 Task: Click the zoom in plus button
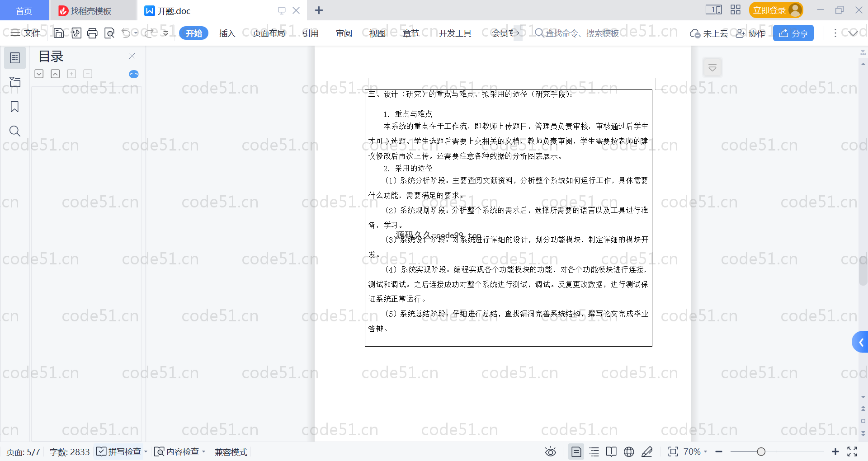(835, 452)
